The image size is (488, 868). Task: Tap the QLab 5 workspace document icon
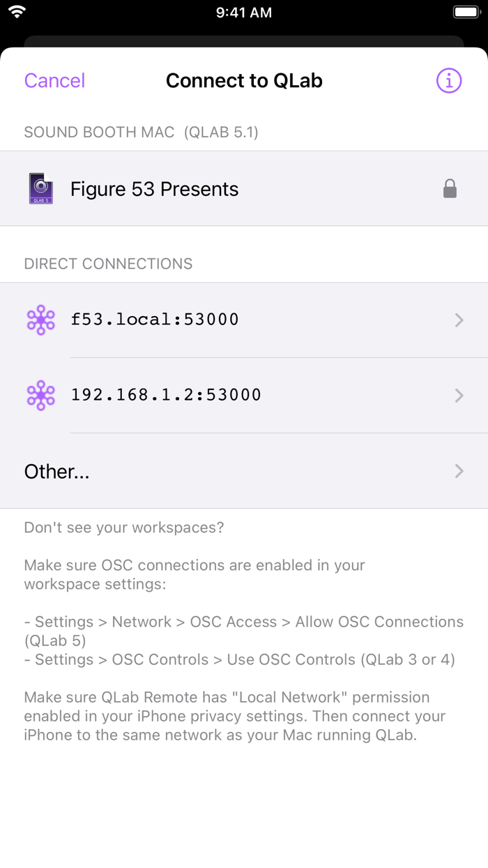[40, 188]
